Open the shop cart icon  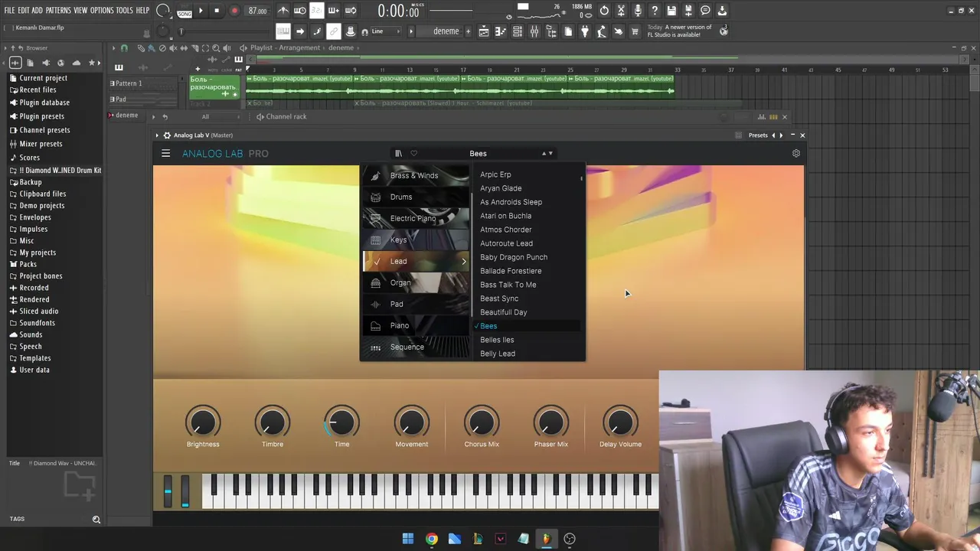[x=635, y=31]
